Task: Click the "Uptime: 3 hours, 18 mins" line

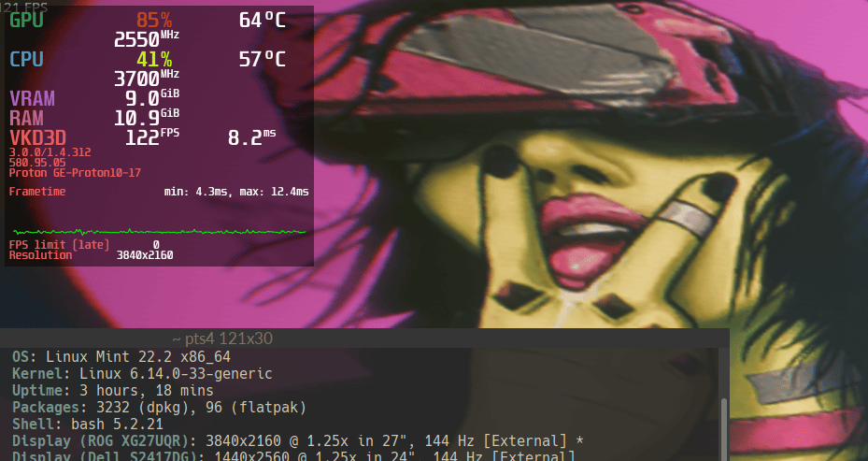Action: point(113,390)
